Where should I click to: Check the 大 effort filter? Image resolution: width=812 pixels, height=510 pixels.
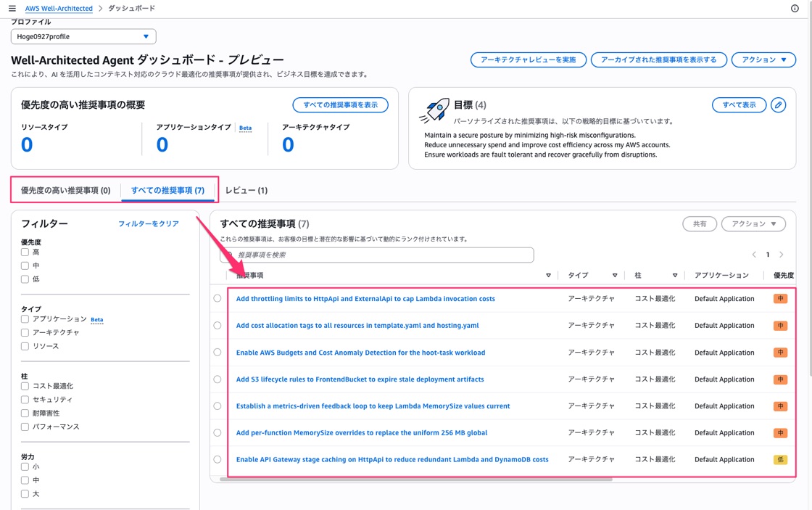[25, 493]
